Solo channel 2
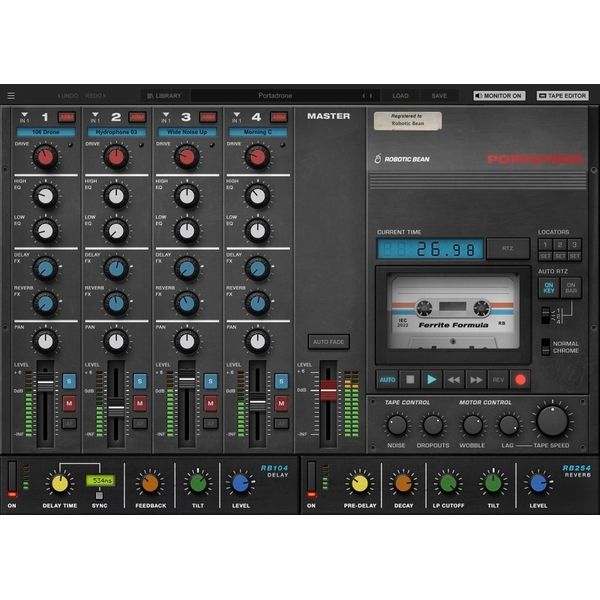 (x=140, y=381)
